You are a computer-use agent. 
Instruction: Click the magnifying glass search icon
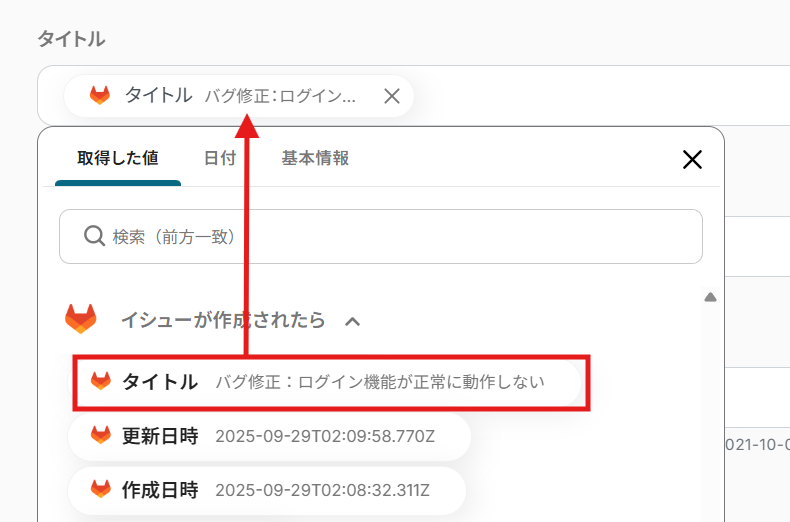(x=94, y=236)
